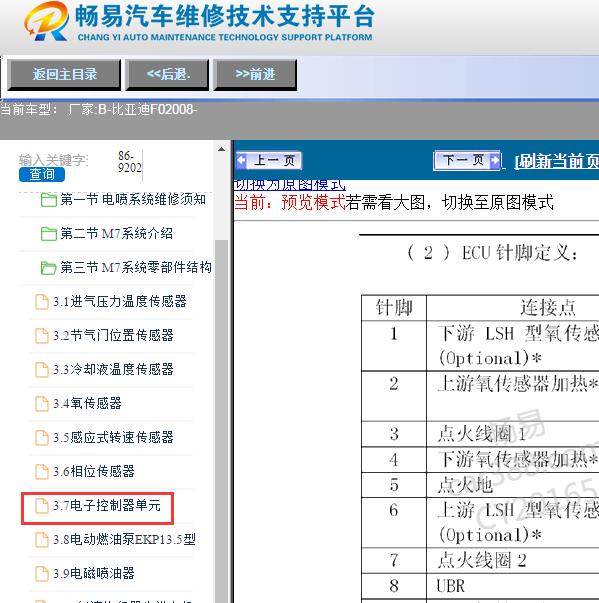
Task: Click page icon beside 3.3冷却液温度传感器
Action: tap(42, 370)
